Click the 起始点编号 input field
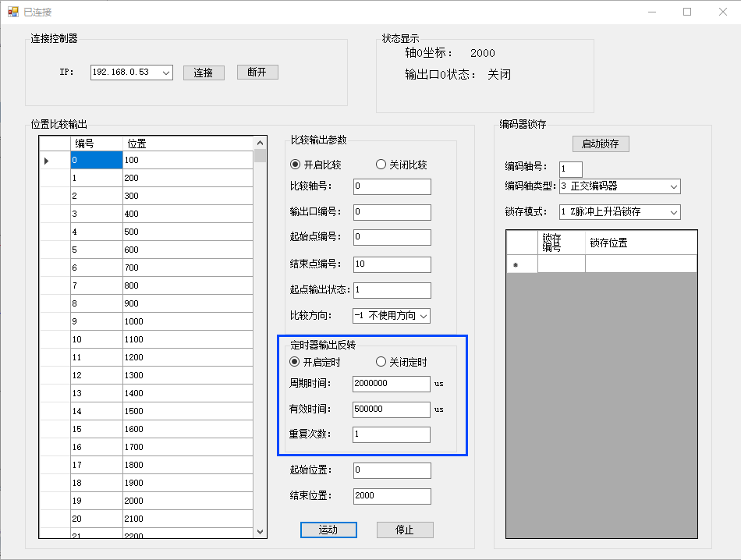 pos(392,237)
